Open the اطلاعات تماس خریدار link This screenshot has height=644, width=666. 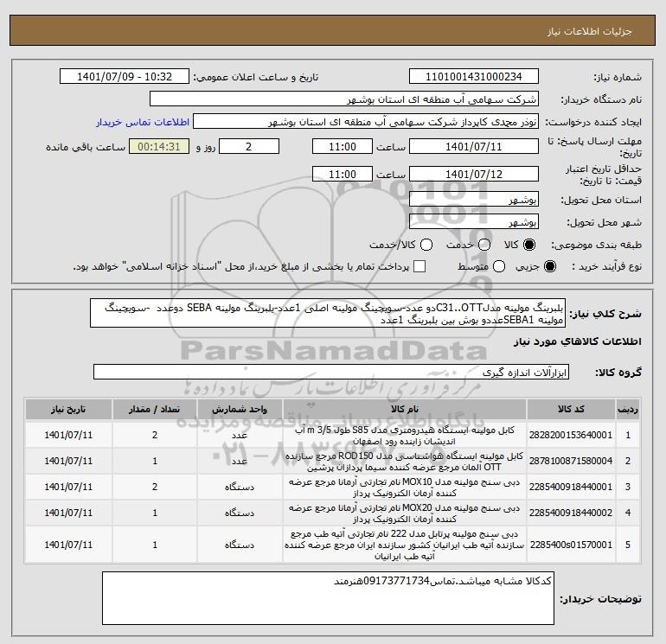[x=143, y=122]
